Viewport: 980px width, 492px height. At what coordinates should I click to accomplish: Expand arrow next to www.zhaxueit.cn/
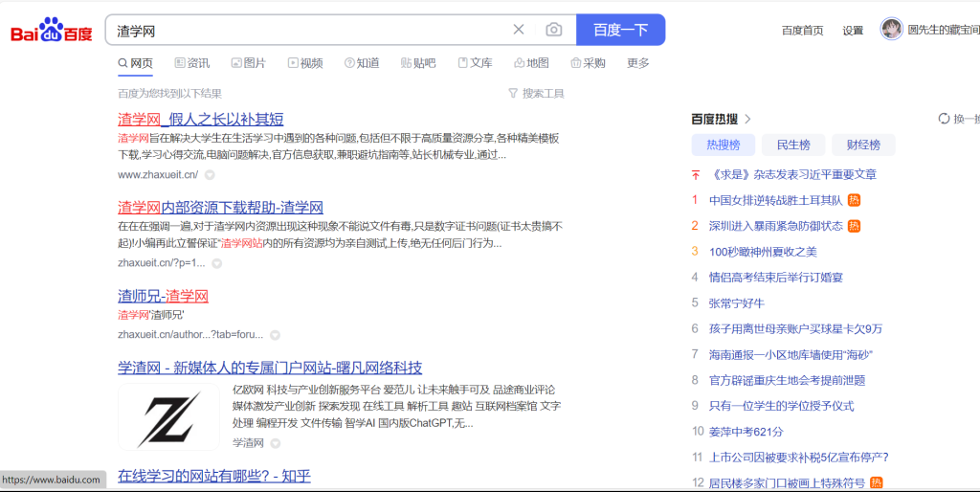click(x=210, y=175)
